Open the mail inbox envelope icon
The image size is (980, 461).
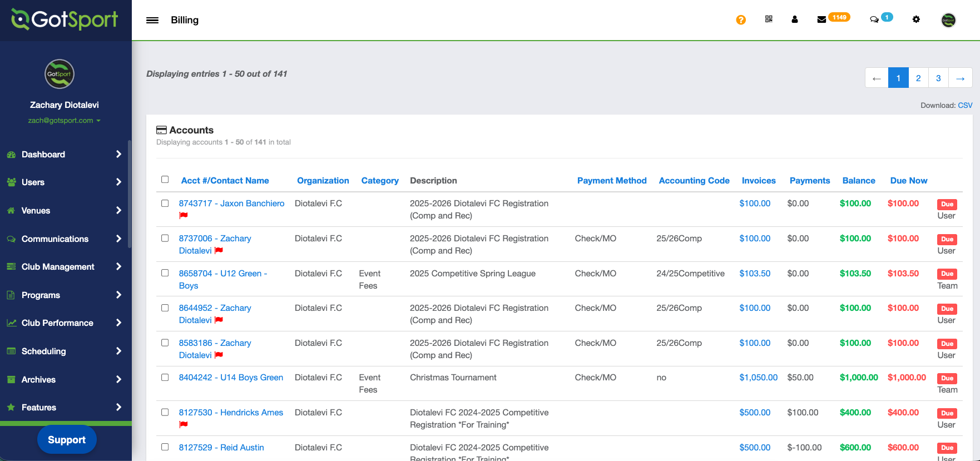click(821, 19)
